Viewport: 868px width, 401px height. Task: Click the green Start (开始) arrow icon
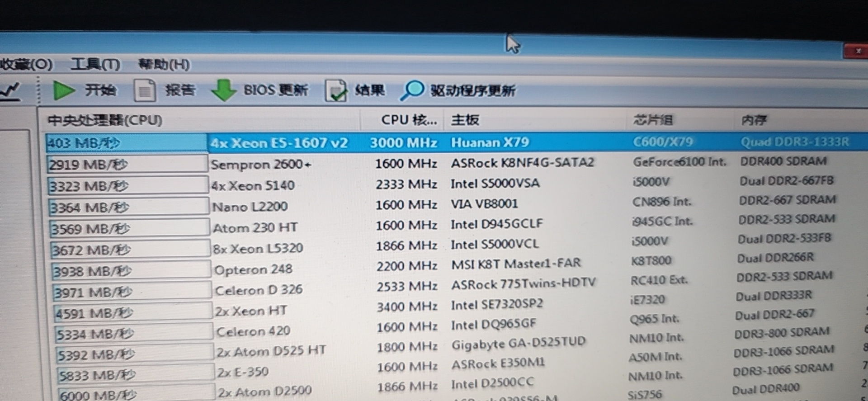(64, 90)
